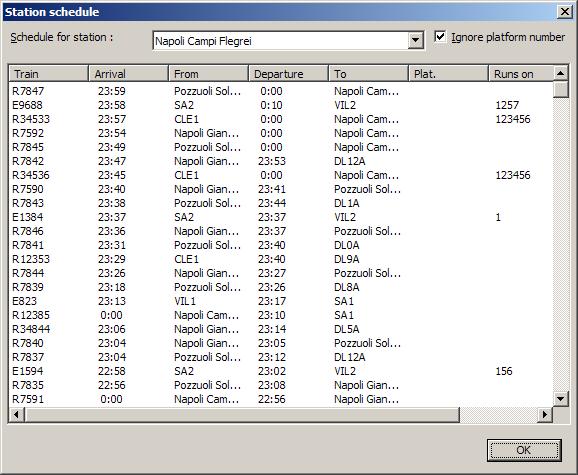The width and height of the screenshot is (578, 475).
Task: Click the vertical scrollbar up arrow
Action: click(x=561, y=73)
